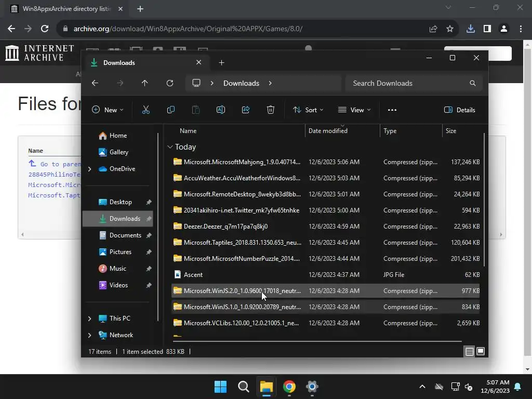
Task: Select the Deezer.Deezer_q7m17pa7q8kj0 file
Action: pyautogui.click(x=325, y=227)
